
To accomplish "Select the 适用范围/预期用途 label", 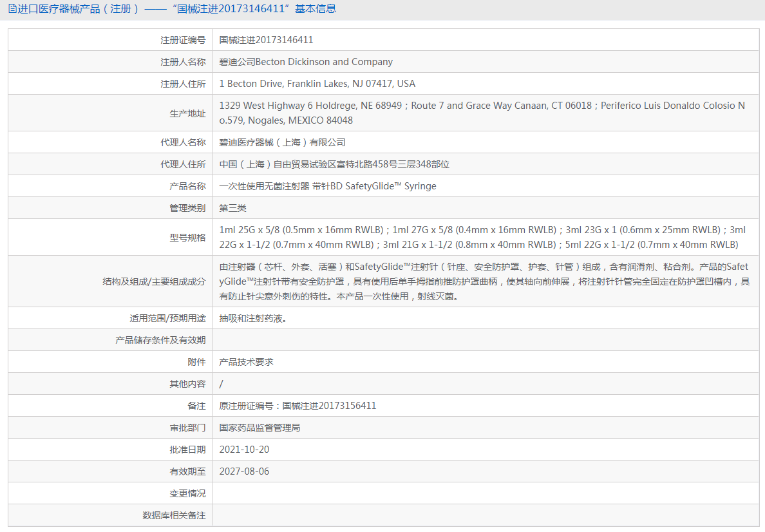I will (x=167, y=318).
